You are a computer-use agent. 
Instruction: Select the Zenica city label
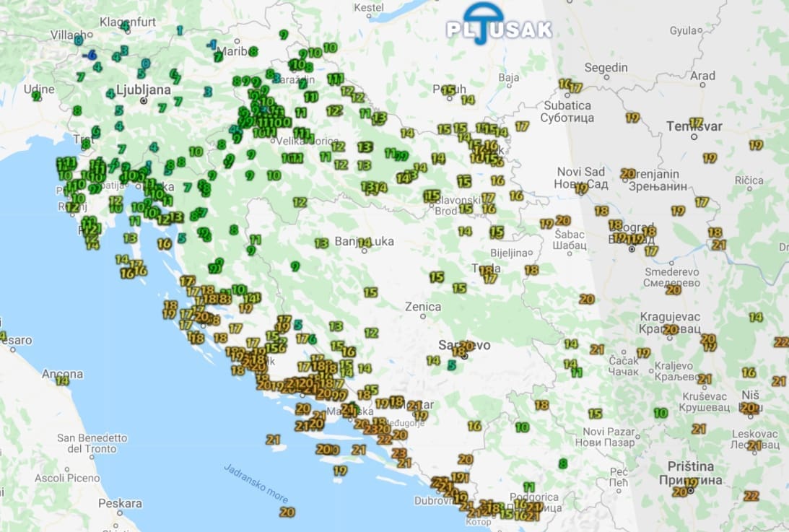[x=423, y=307]
